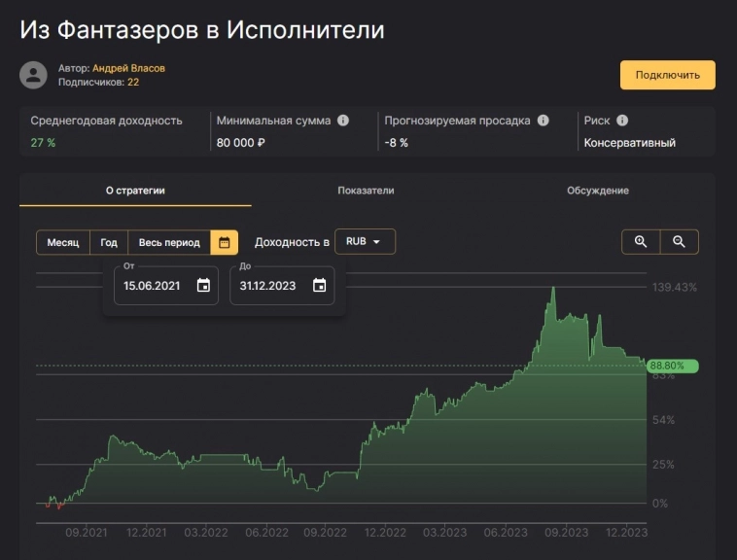The width and height of the screenshot is (737, 560).
Task: Open calendar picker in the От date field
Action: click(x=203, y=285)
